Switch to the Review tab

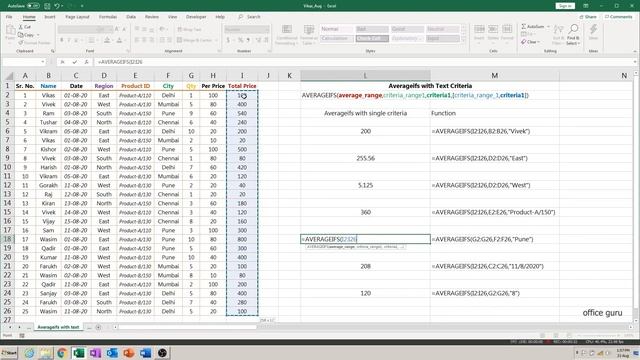[152, 17]
